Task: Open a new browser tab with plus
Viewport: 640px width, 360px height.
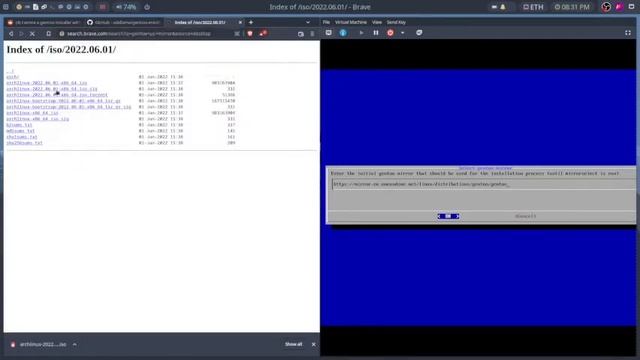Action: (x=251, y=22)
